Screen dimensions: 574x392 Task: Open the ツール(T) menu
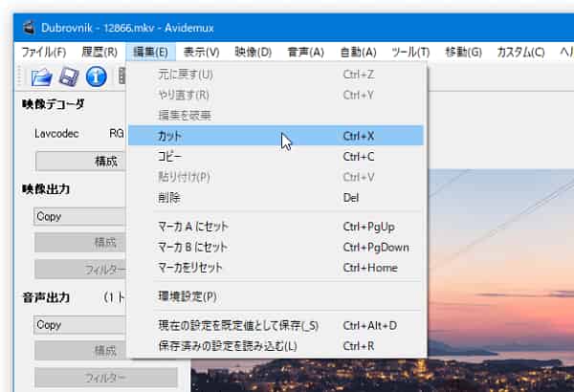(x=410, y=52)
